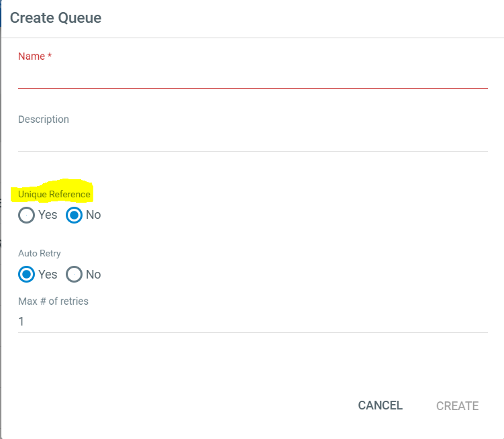Click the highlighted Unique Reference label
Screen dimensions: 504x439
point(54,194)
